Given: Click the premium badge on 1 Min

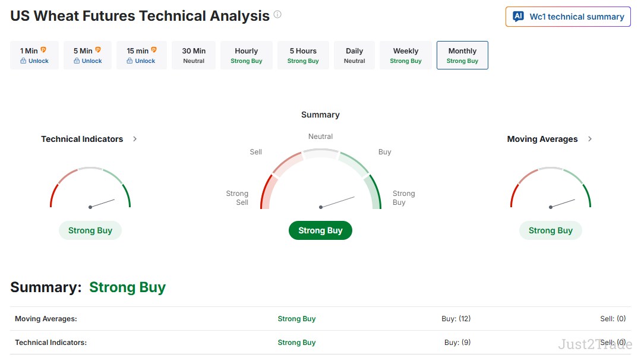Looking at the screenshot, I should pos(43,50).
